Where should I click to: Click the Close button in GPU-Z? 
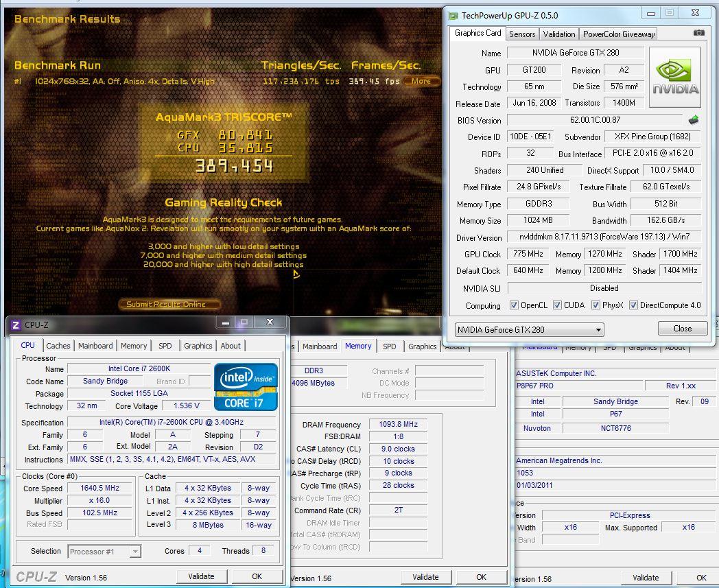[683, 329]
